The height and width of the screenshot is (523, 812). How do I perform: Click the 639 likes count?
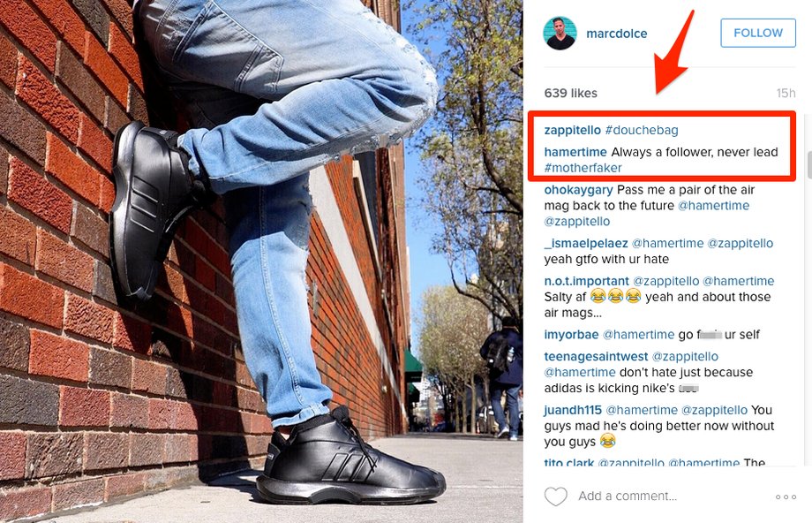[x=571, y=94]
